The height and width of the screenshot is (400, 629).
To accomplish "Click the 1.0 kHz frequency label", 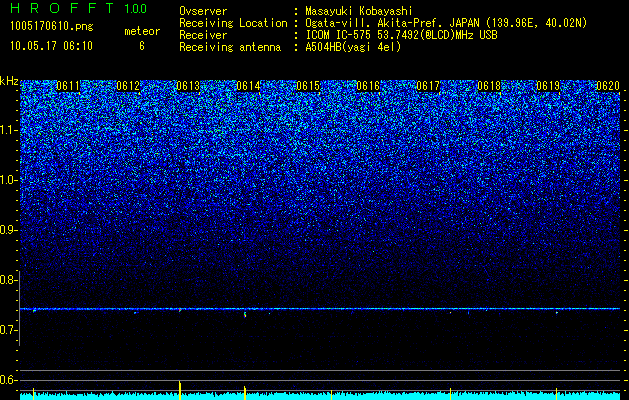I will (8, 180).
